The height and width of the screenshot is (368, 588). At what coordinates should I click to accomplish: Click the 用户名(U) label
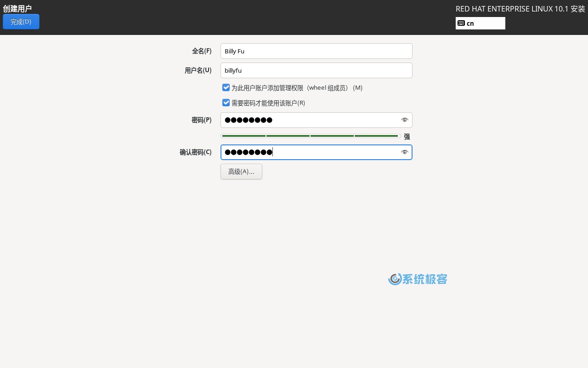pos(198,70)
